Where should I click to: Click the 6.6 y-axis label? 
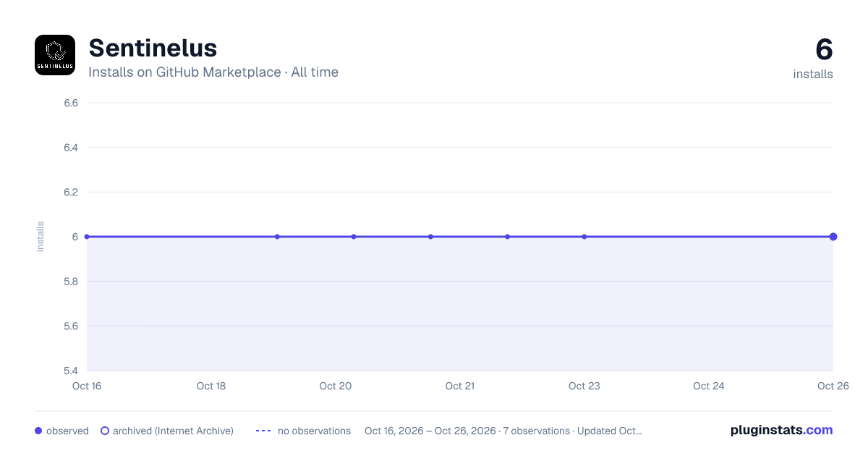tap(71, 103)
